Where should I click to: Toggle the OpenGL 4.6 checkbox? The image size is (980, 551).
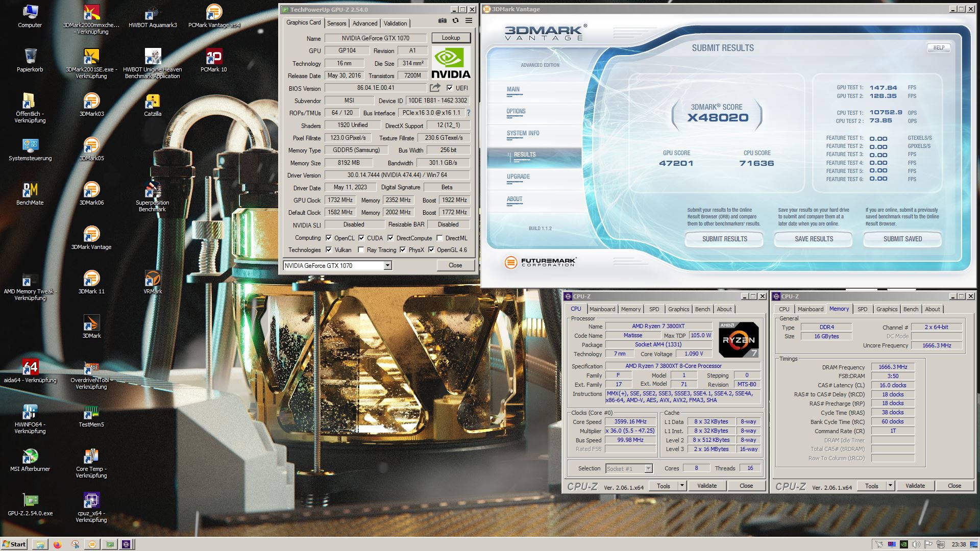point(431,249)
